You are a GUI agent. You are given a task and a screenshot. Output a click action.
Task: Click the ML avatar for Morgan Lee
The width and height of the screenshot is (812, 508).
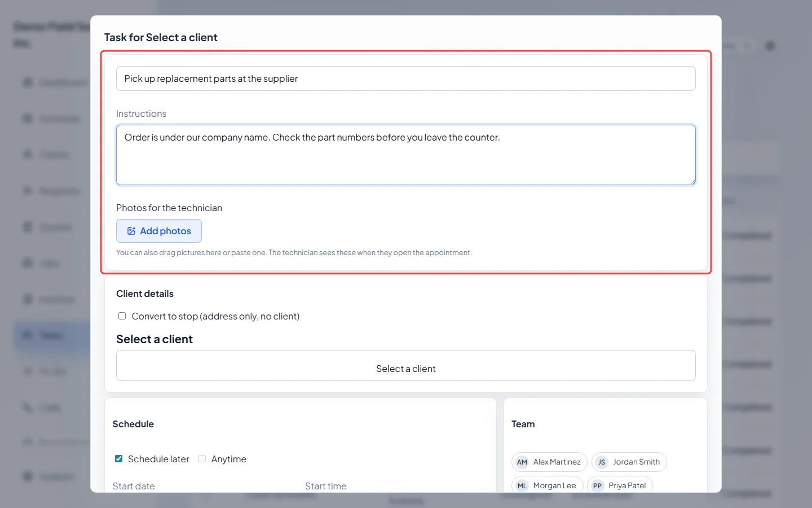pos(522,485)
